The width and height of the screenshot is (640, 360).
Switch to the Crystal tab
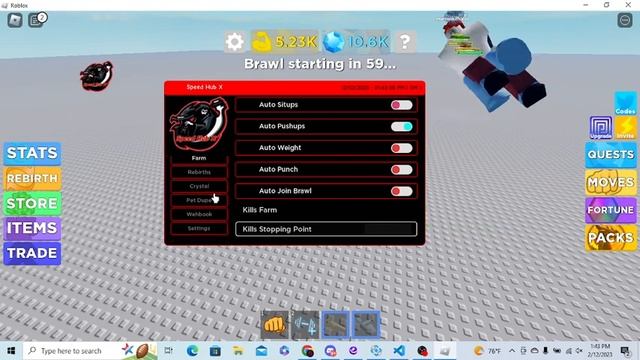point(199,186)
